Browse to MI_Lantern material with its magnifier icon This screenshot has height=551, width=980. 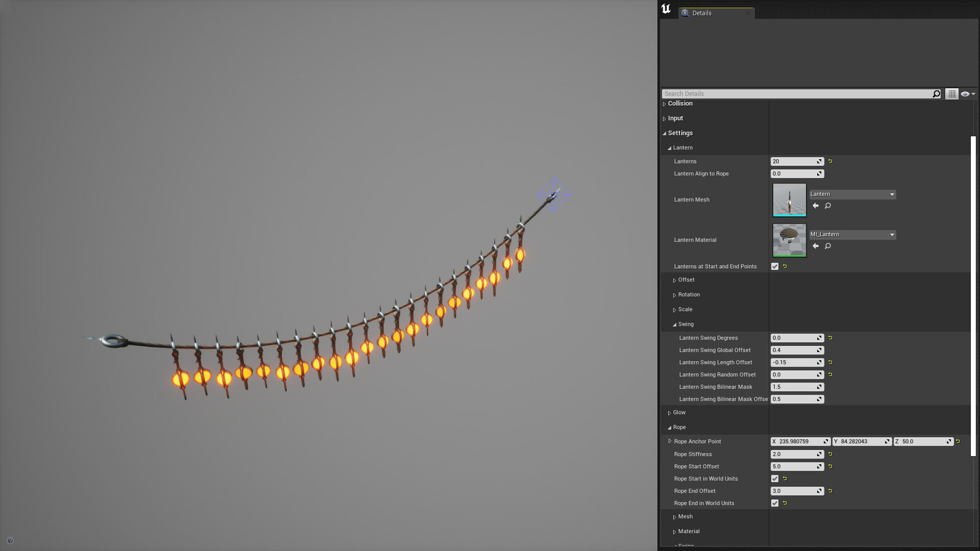coord(827,246)
